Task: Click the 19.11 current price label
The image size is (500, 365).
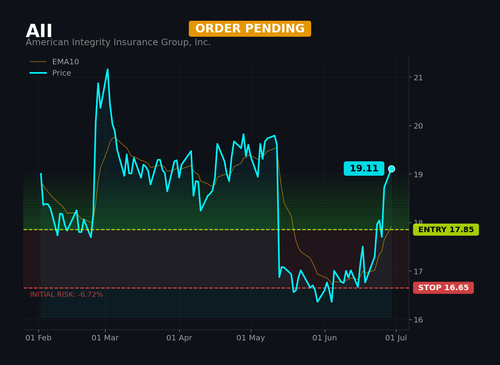Action: coord(364,168)
